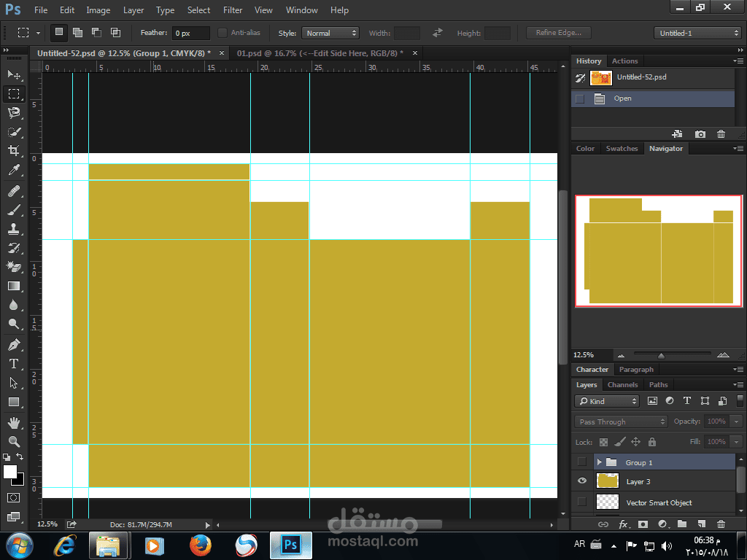Choose Intersect with selection mode

115,32
